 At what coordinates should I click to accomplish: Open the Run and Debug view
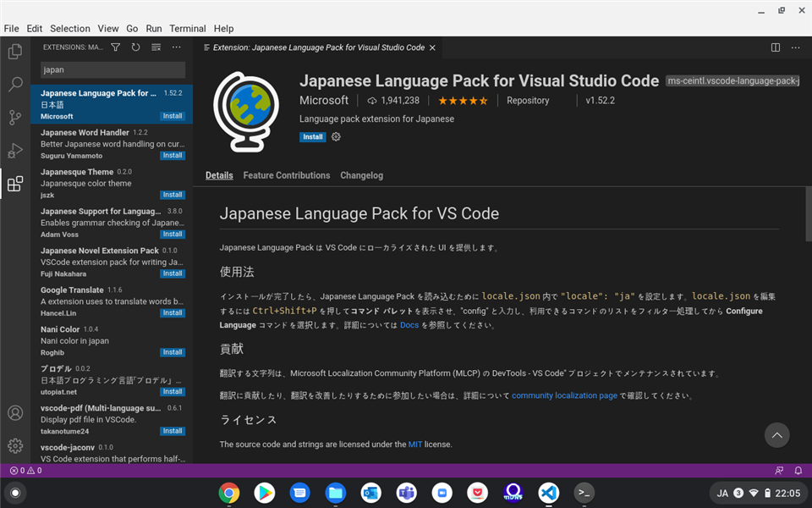15,151
